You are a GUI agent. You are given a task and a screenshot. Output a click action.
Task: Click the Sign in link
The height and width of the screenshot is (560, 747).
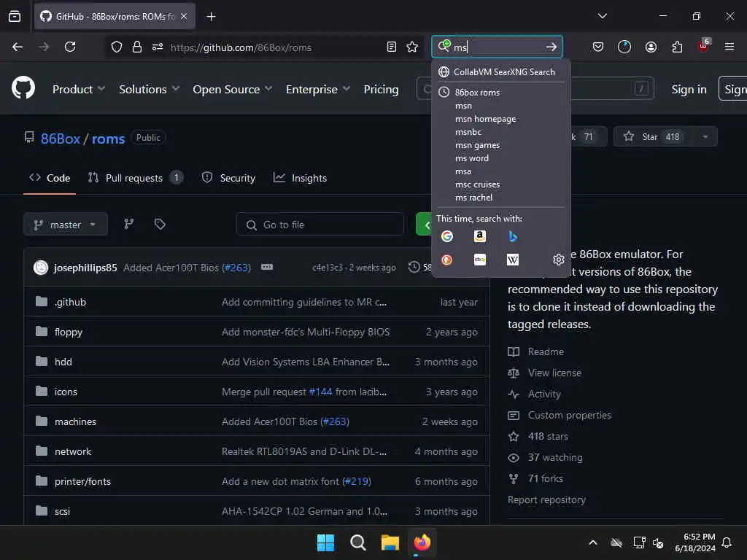689,89
